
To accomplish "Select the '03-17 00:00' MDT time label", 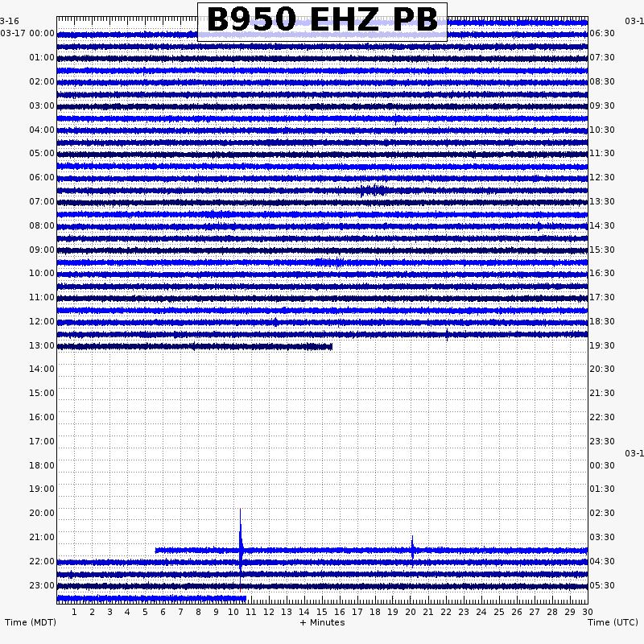I will coord(27,33).
